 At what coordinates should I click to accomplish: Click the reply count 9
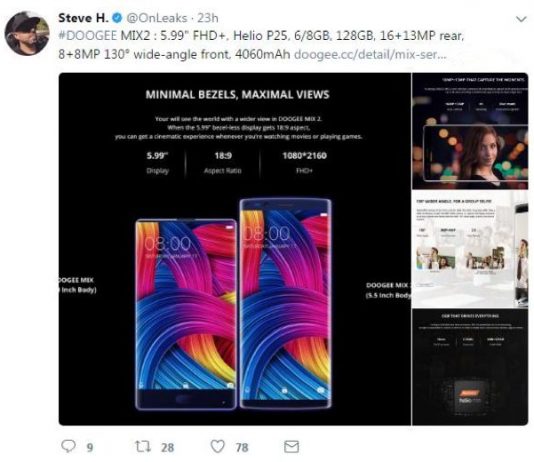90,447
